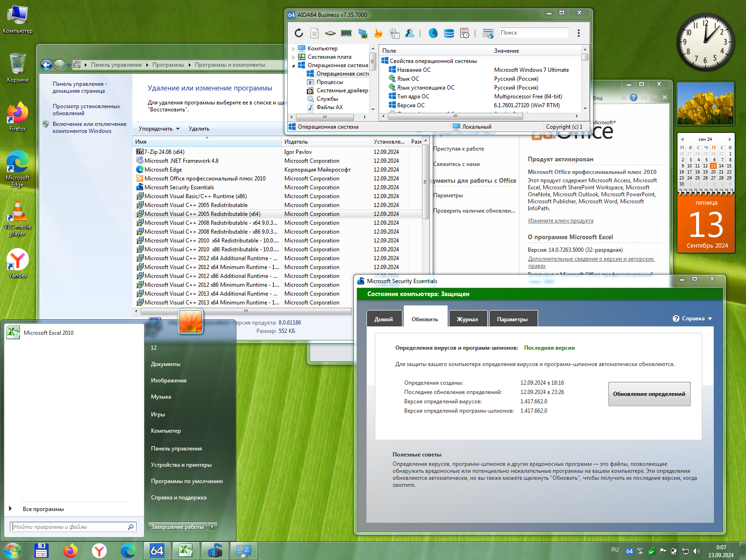Sort programs by the Издатель column header
The image size is (746, 560).
(326, 142)
